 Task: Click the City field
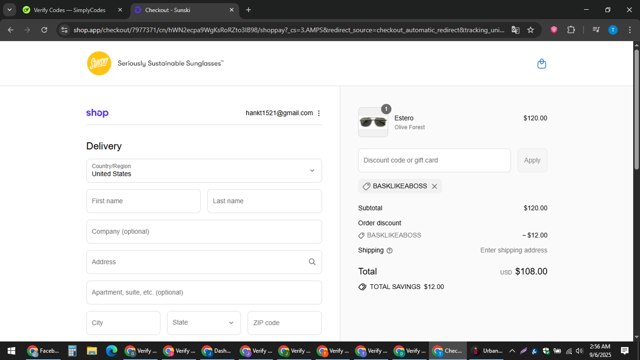tap(123, 323)
